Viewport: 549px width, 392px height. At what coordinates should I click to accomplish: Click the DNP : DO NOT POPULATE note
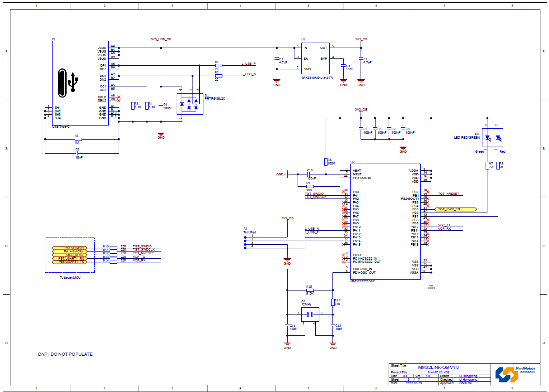65,354
